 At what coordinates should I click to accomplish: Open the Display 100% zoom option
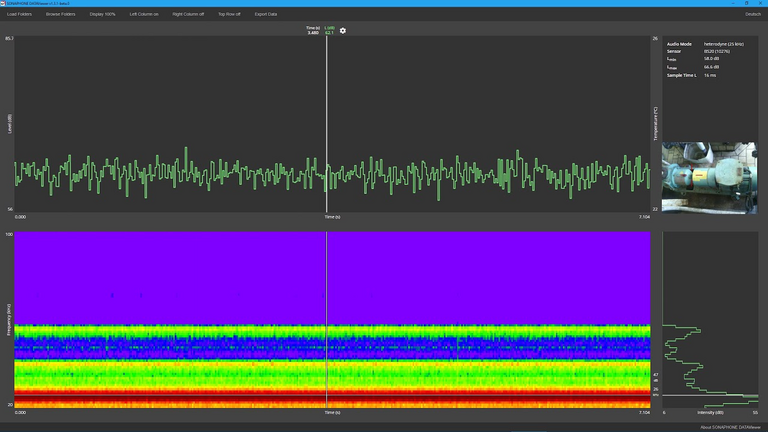103,14
